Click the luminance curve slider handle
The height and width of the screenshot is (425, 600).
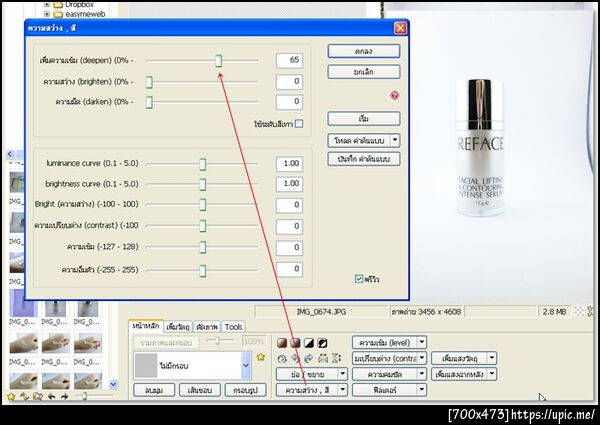click(202, 164)
